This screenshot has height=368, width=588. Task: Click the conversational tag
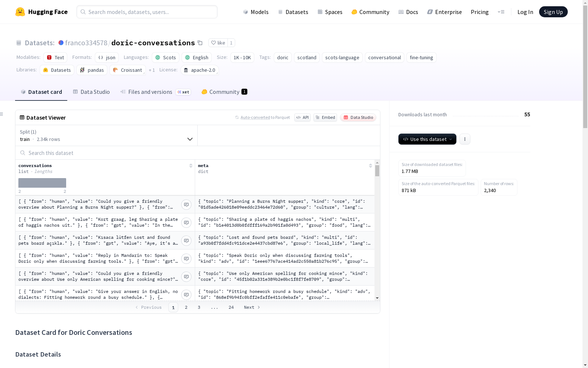(x=384, y=57)
